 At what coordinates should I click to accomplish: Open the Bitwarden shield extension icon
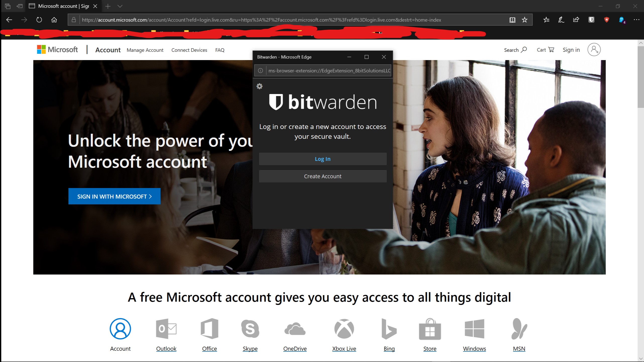click(591, 20)
